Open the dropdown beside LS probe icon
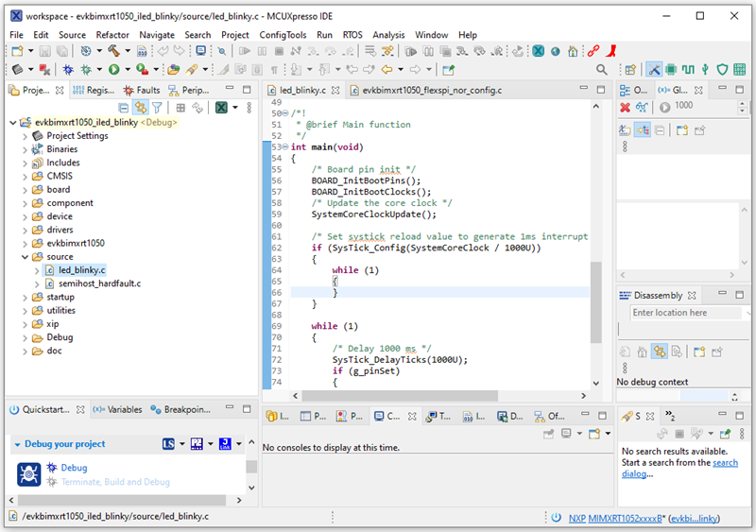Viewport: 756px width, 532px height. pos(182,444)
